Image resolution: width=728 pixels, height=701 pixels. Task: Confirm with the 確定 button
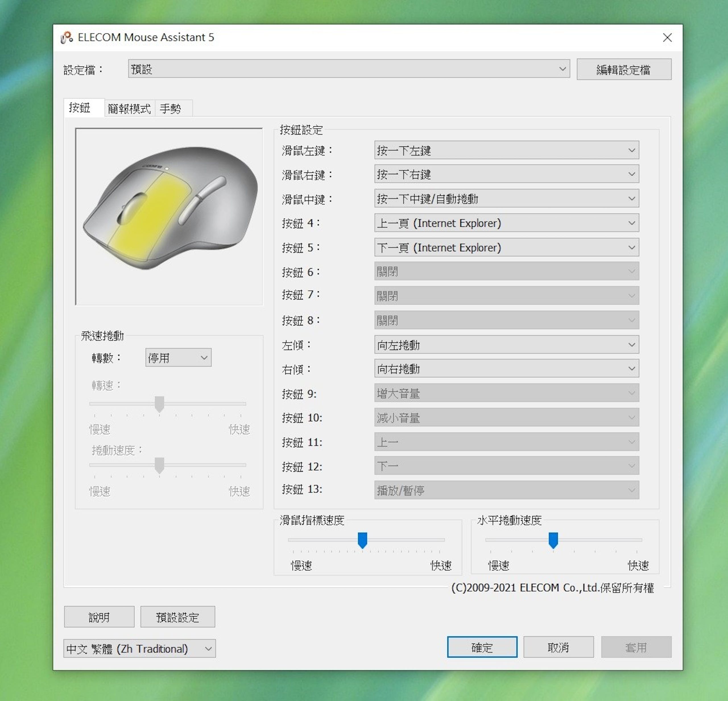(x=482, y=647)
